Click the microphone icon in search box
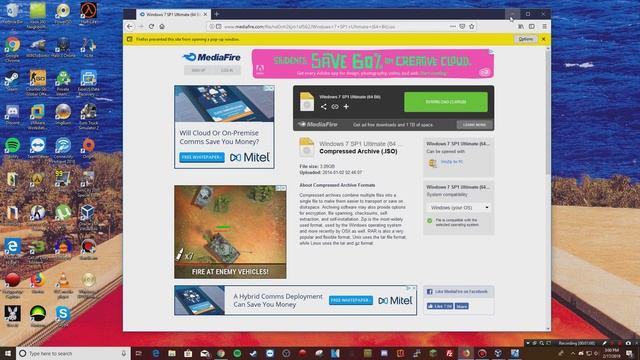The height and width of the screenshot is (360, 640). [x=124, y=353]
